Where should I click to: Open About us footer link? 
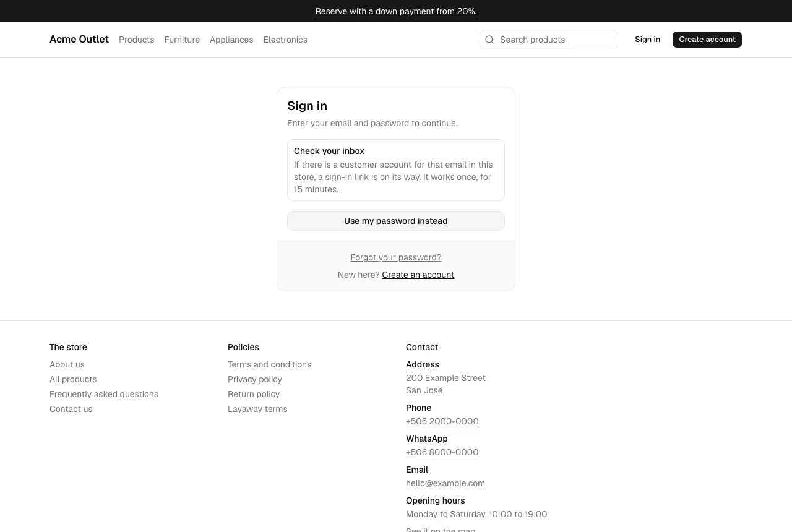(x=67, y=364)
